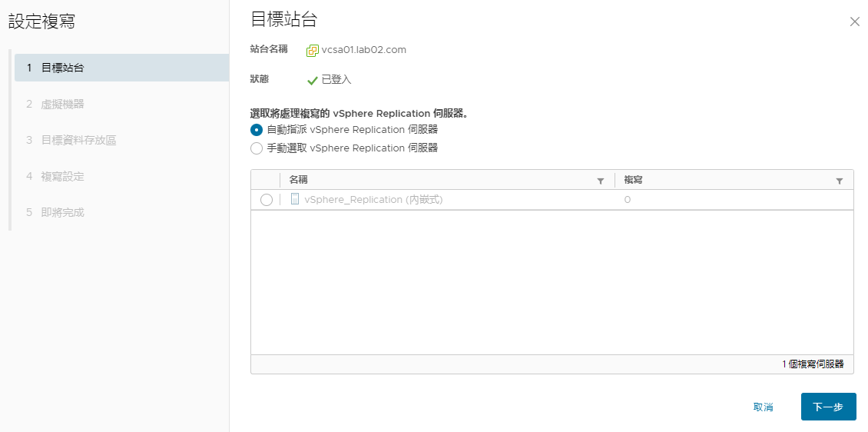Close the wizard with the X icon
868x432 pixels.
(x=855, y=22)
